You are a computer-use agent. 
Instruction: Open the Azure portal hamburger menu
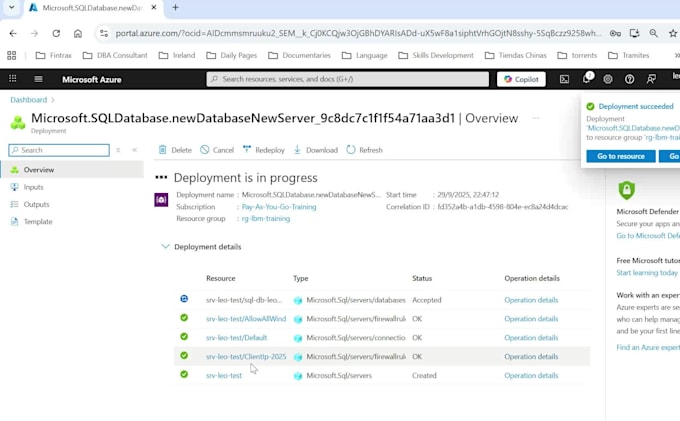tap(38, 79)
